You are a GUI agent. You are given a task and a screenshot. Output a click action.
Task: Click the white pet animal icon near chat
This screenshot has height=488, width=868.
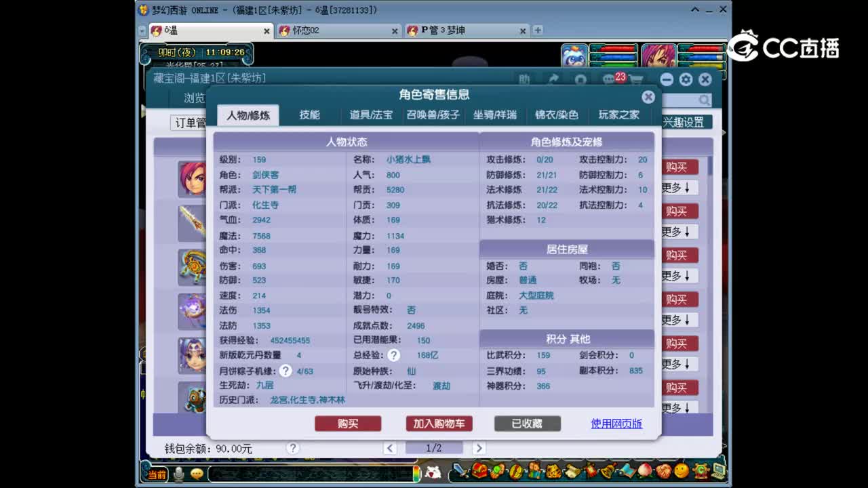point(433,472)
